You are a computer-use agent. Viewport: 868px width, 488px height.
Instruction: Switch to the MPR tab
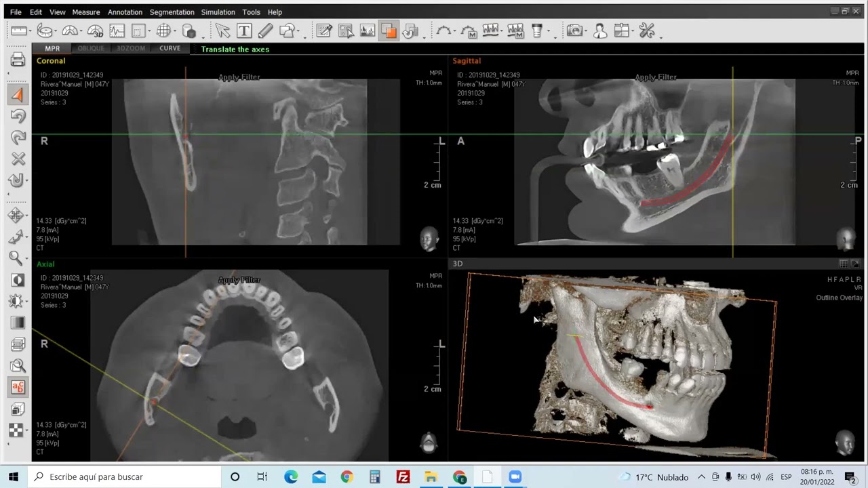[52, 49]
